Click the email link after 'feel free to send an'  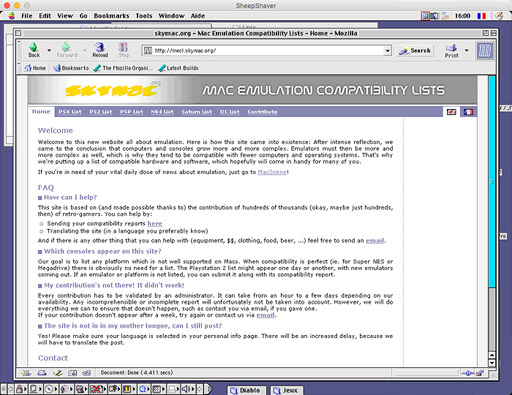pos(375,241)
